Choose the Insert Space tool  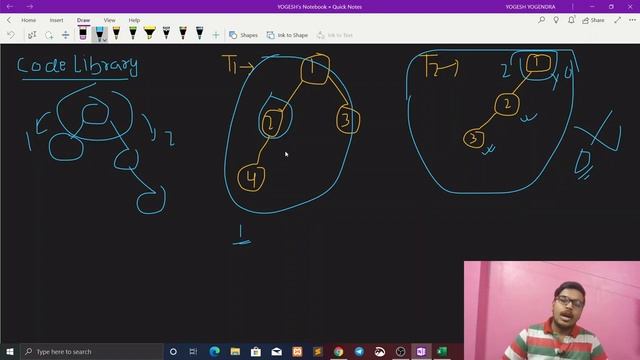(x=65, y=35)
